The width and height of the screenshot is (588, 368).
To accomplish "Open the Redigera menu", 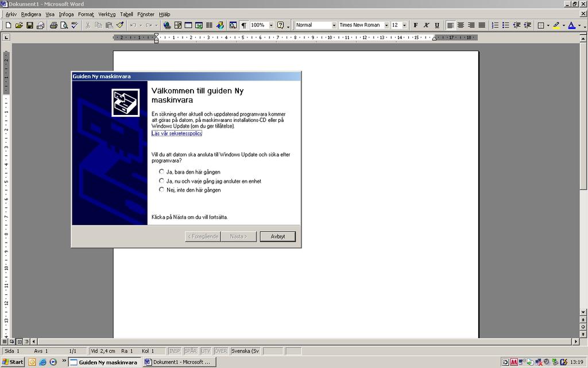I will [x=31, y=14].
